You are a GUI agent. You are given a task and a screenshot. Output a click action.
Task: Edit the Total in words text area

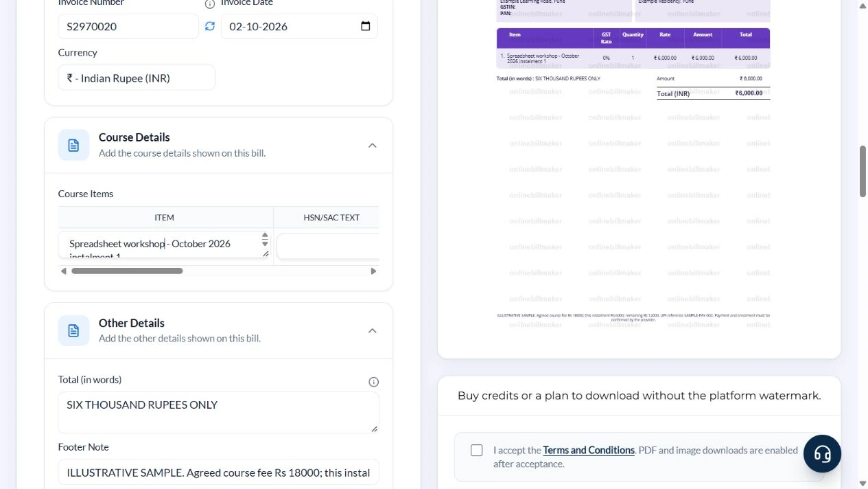coord(218,412)
